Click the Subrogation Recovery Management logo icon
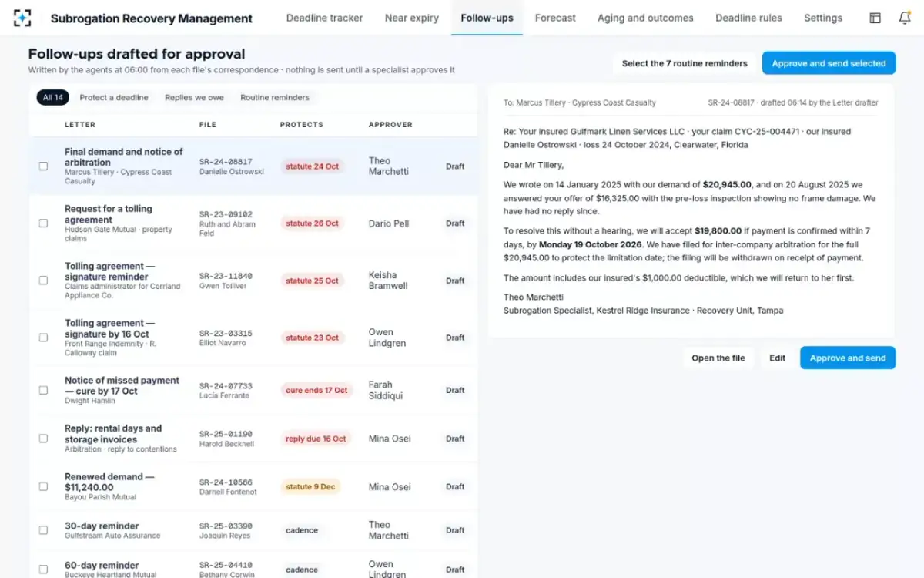Image resolution: width=924 pixels, height=578 pixels. [x=22, y=18]
